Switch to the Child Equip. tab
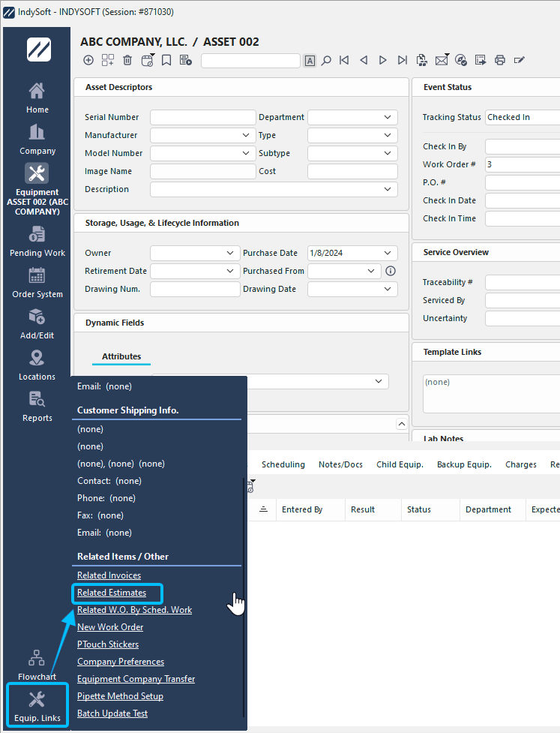This screenshot has width=560, height=733. click(400, 464)
